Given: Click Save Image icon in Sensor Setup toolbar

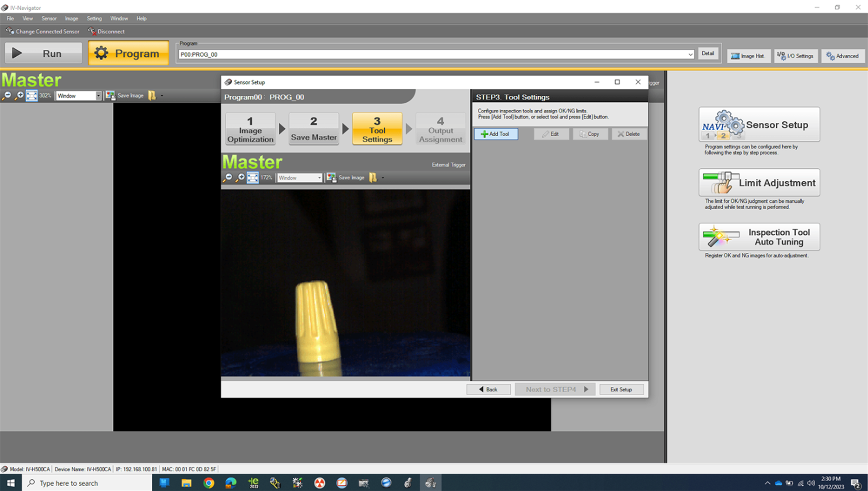Looking at the screenshot, I should click(x=331, y=178).
